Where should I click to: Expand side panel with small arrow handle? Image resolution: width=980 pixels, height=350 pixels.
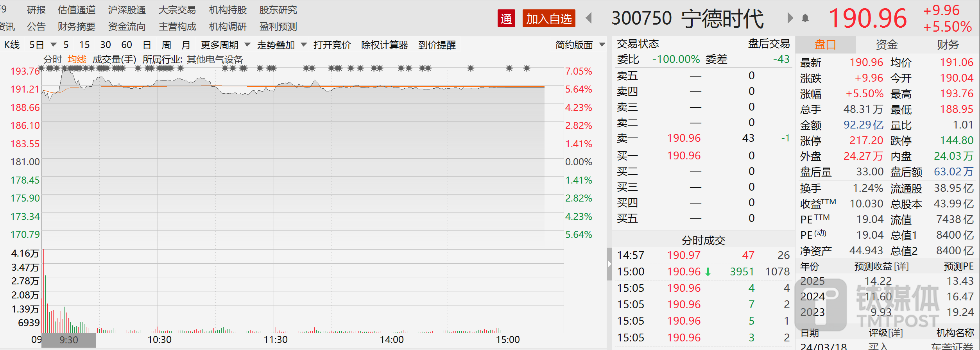pyautogui.click(x=609, y=264)
